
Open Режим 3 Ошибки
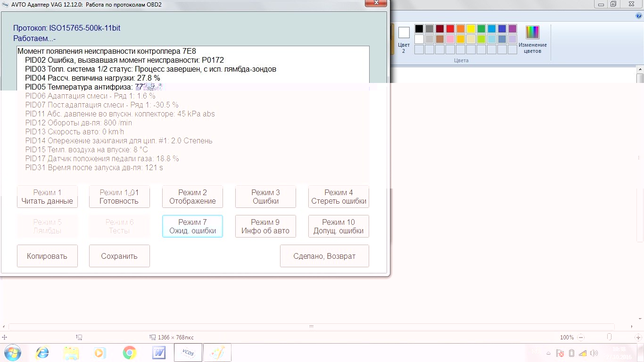coord(265,197)
